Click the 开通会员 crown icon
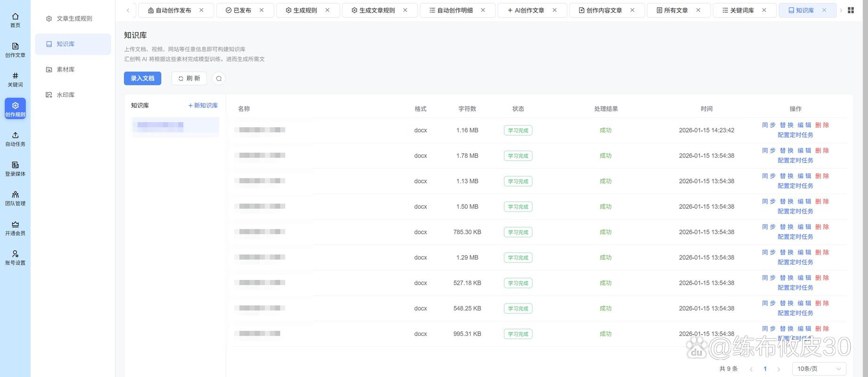This screenshot has width=868, height=377. (x=15, y=224)
